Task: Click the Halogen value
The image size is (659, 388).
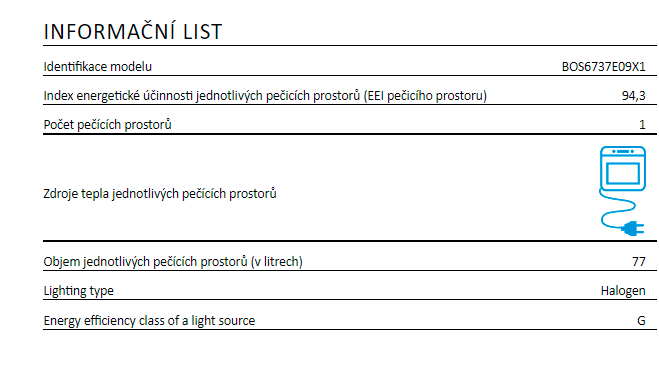Action: [x=623, y=291]
